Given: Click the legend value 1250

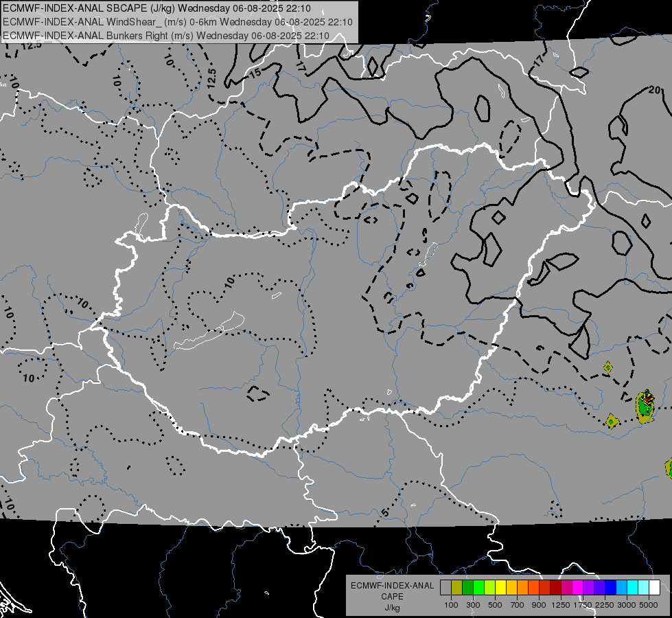Looking at the screenshot, I should 561,605.
